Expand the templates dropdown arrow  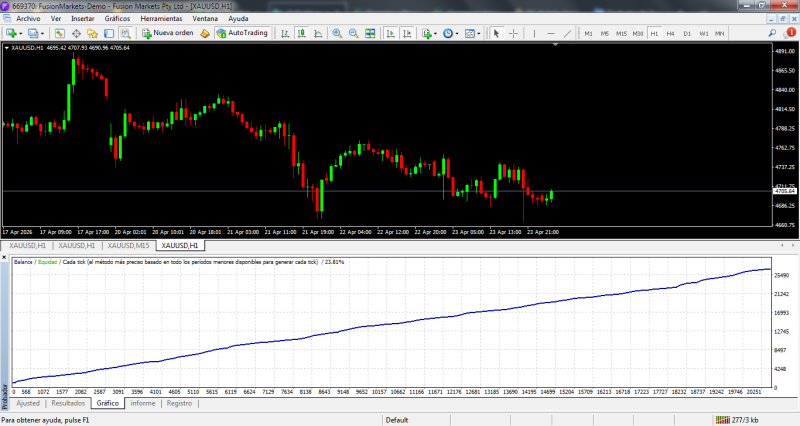pyautogui.click(x=479, y=34)
